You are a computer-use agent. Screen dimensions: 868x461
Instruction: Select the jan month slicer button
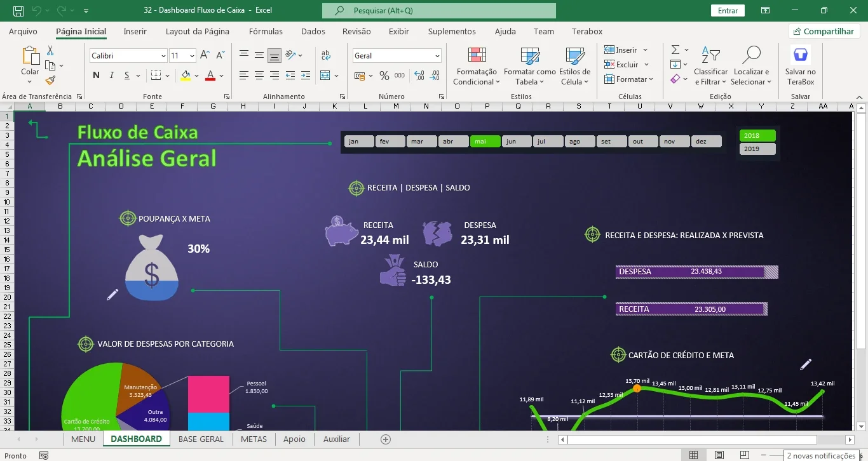click(x=359, y=142)
